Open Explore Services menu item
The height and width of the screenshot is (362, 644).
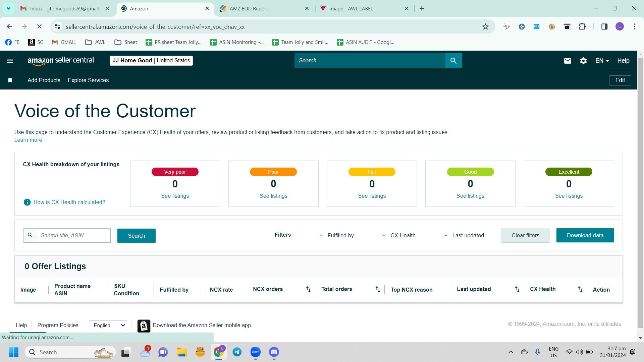point(88,80)
